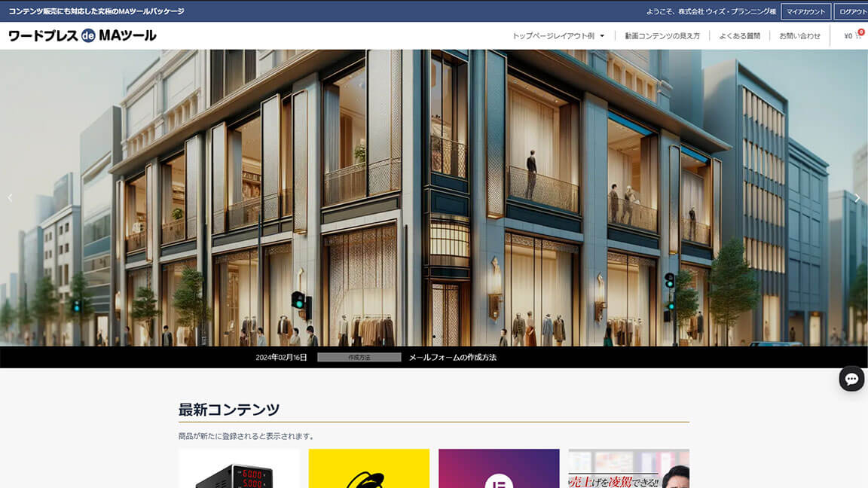
Task: Click the マイアカウント button
Action: [805, 11]
